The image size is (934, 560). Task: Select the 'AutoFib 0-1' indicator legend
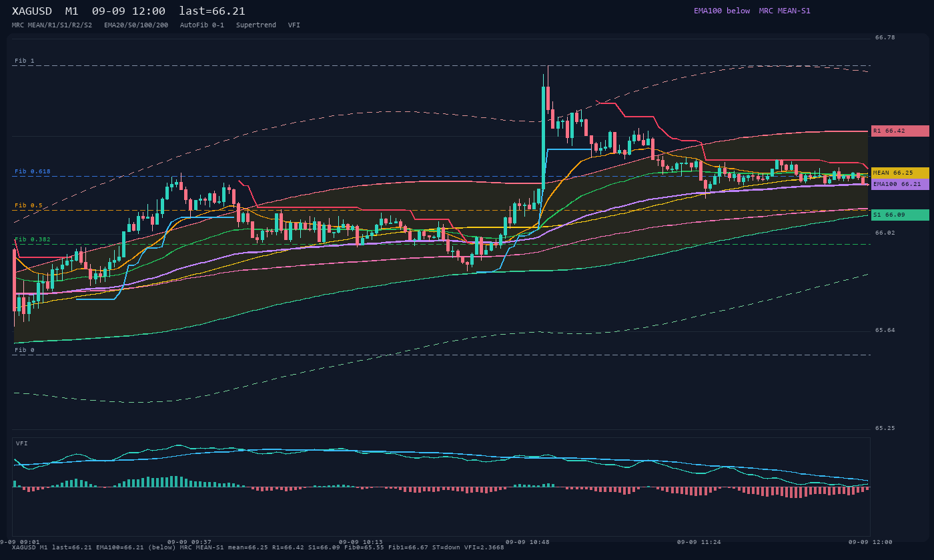[202, 25]
